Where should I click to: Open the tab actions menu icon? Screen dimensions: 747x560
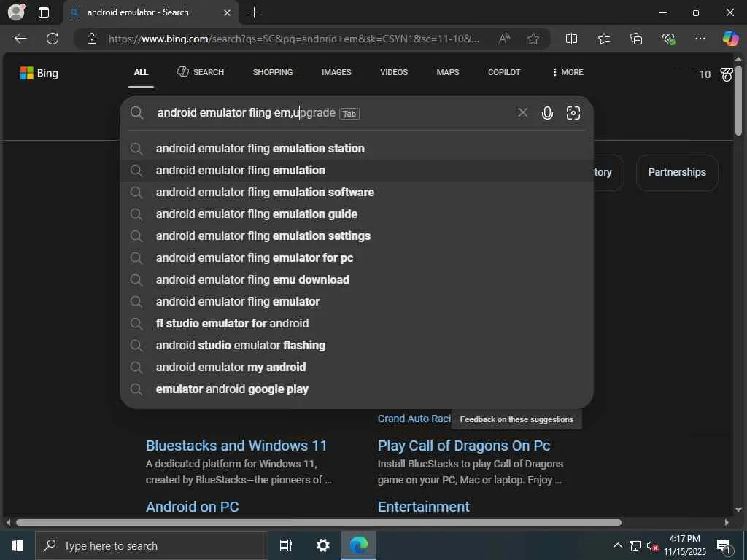coord(43,12)
